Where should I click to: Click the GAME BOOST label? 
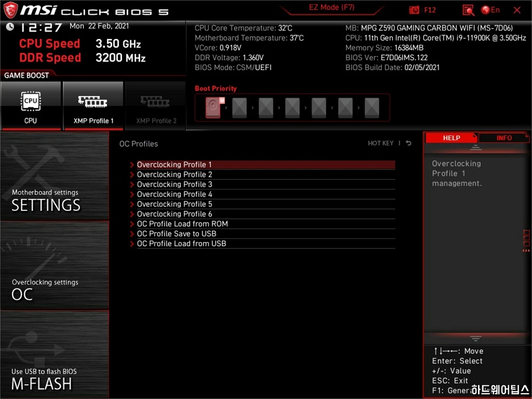click(x=26, y=75)
